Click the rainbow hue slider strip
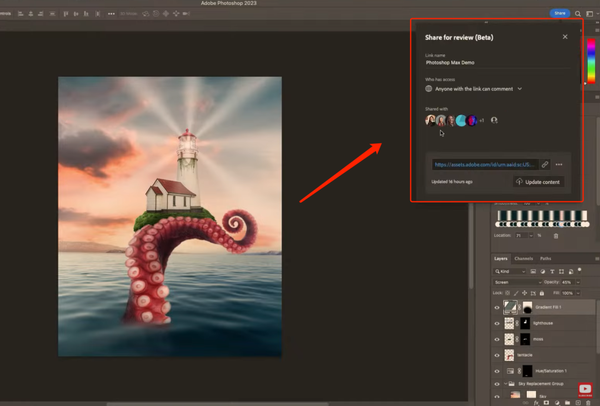 (x=591, y=60)
